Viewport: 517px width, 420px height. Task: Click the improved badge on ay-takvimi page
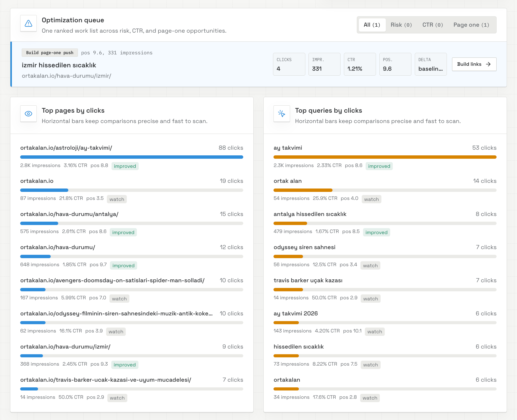125,166
